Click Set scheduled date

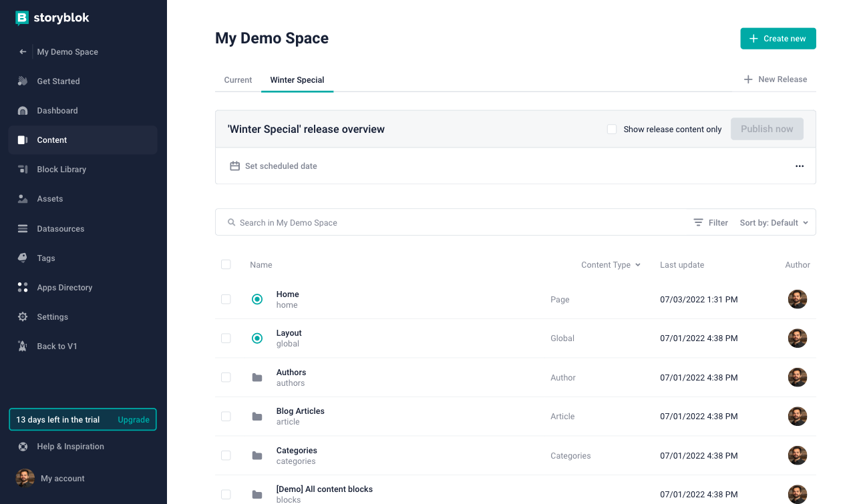273,166
